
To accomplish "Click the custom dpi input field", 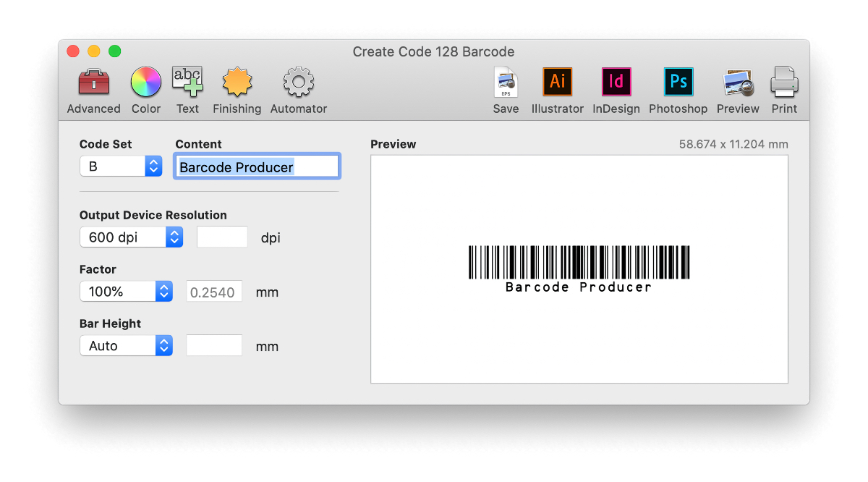I will tap(222, 237).
